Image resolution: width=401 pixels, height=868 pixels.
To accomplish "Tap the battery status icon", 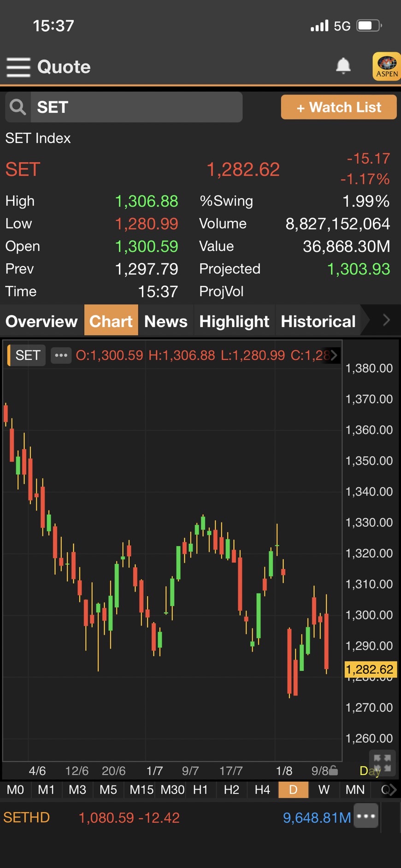I will (x=369, y=25).
